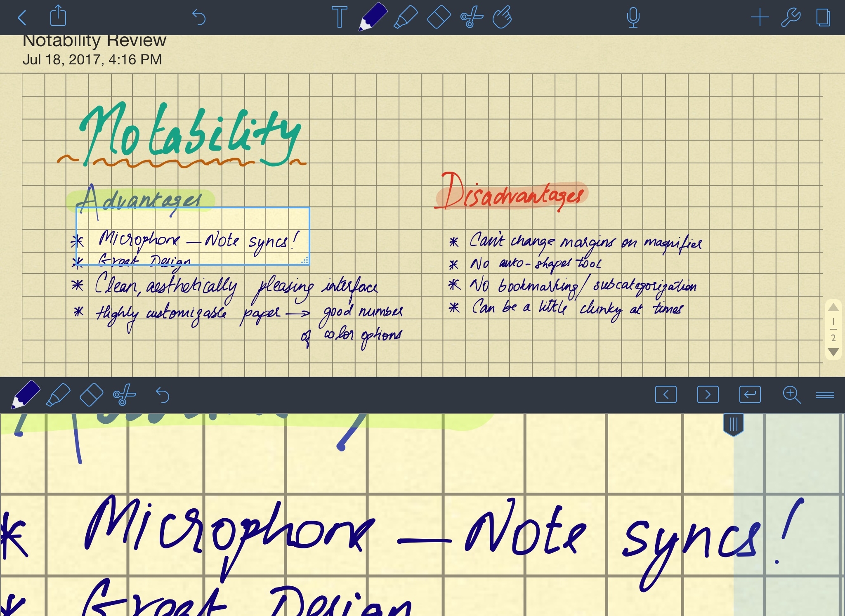
Task: Open the wrench settings menu
Action: coord(791,18)
